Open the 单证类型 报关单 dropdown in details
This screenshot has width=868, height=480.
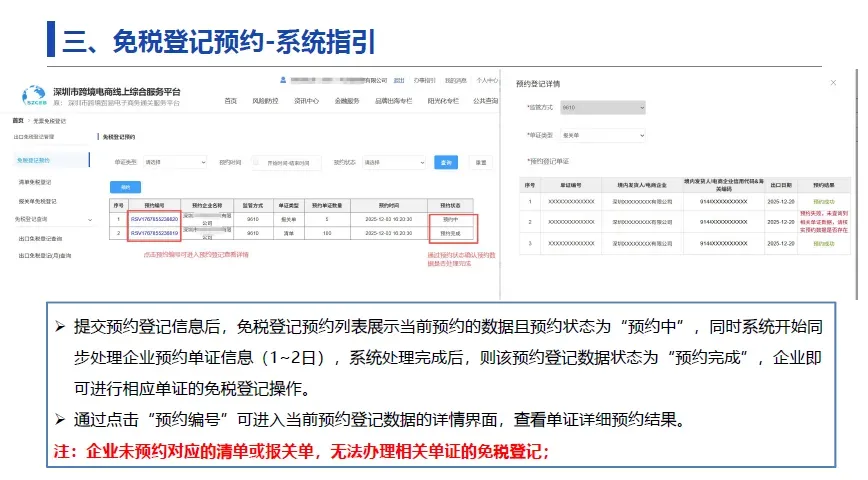[602, 135]
